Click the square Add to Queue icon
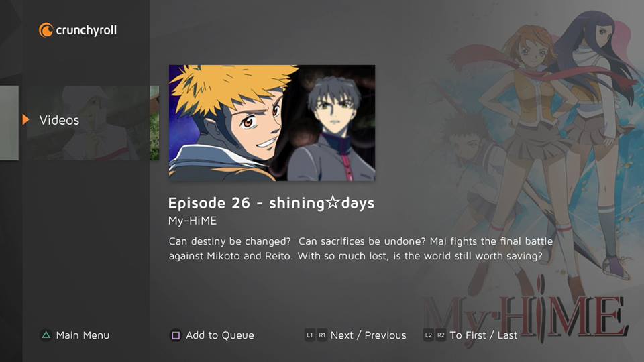 175,335
